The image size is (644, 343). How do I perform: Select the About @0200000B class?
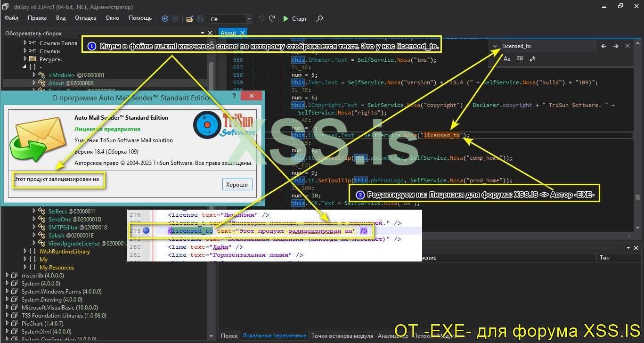pos(71,83)
